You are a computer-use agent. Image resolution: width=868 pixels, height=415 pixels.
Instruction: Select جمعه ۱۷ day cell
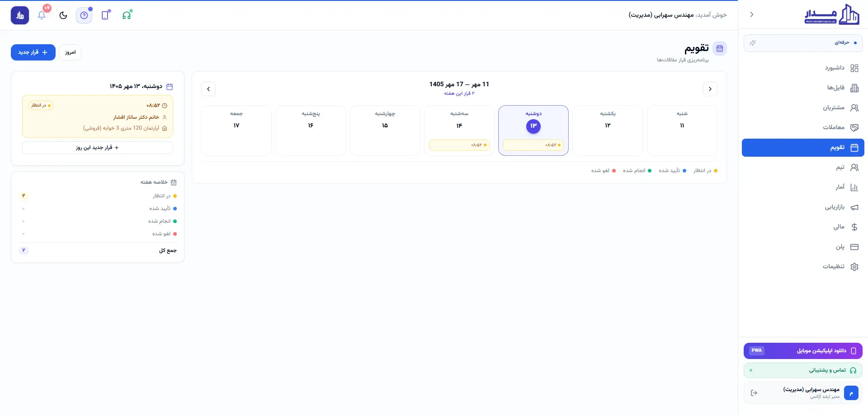(236, 131)
